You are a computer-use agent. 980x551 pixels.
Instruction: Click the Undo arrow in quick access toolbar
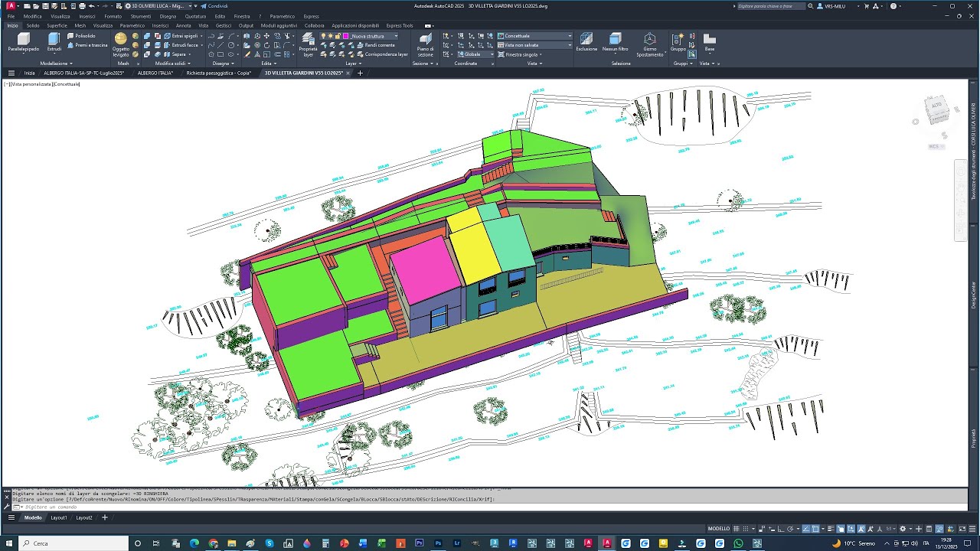pyautogui.click(x=92, y=6)
